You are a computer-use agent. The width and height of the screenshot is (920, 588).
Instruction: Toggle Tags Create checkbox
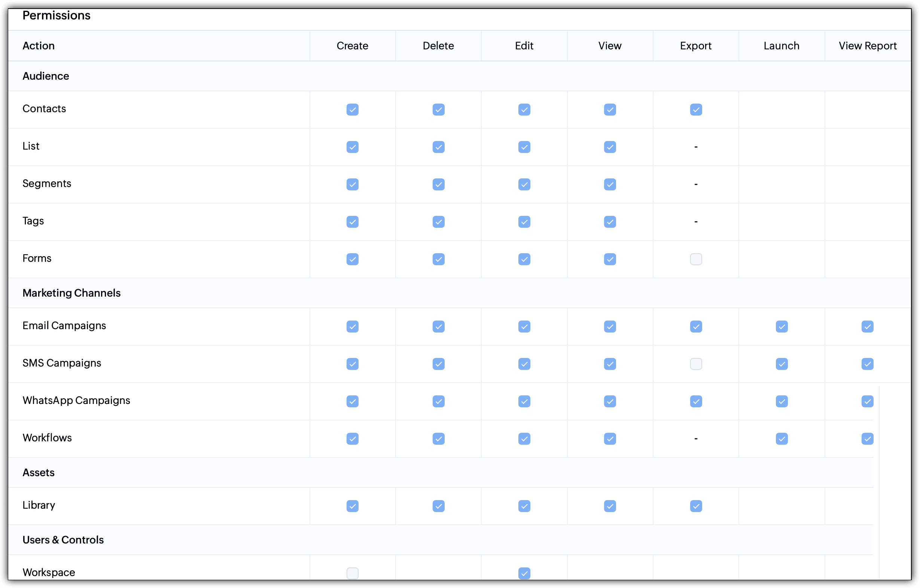[x=352, y=222]
